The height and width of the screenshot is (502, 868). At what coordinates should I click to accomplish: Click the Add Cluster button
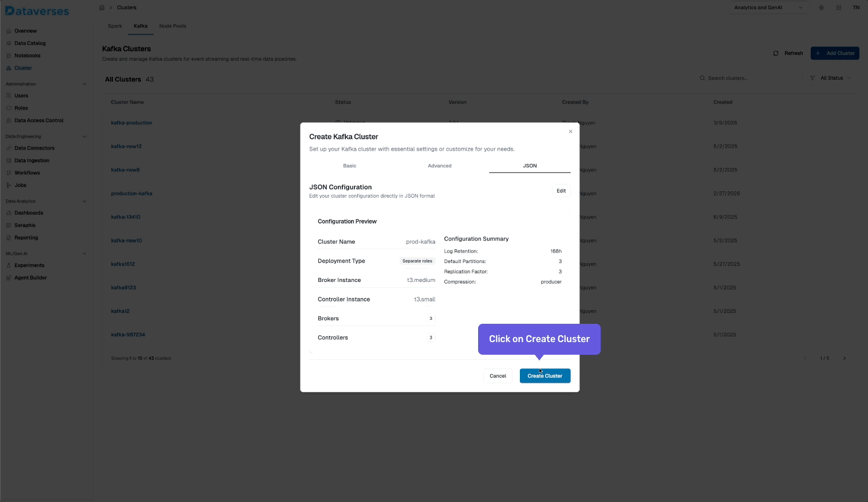point(835,53)
